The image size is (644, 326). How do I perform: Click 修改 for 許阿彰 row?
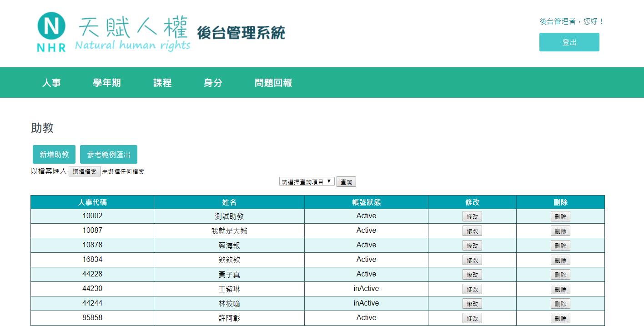click(472, 318)
